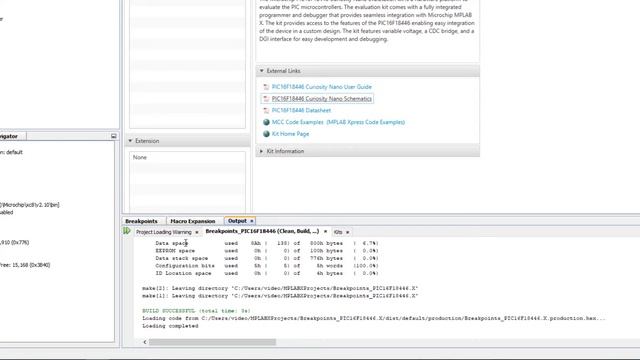Click the 'Configuration bits' output row
Screen dimensions: 640x360
tap(267, 266)
